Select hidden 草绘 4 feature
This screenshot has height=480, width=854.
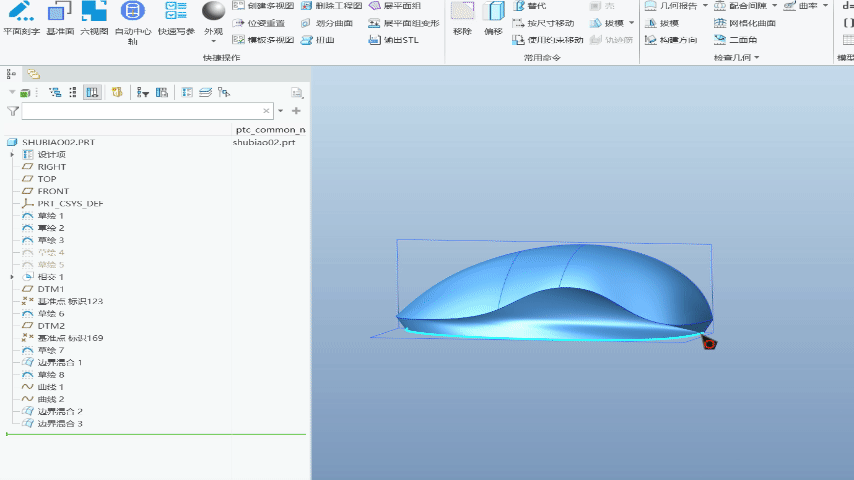click(x=42, y=252)
